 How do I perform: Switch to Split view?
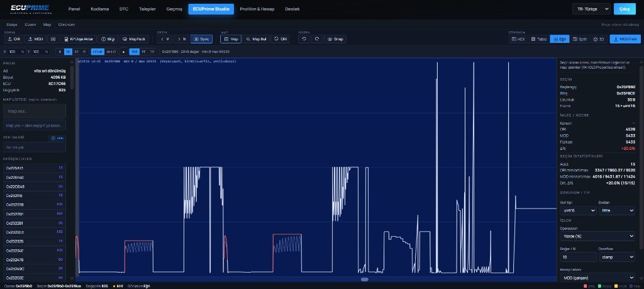coord(579,39)
